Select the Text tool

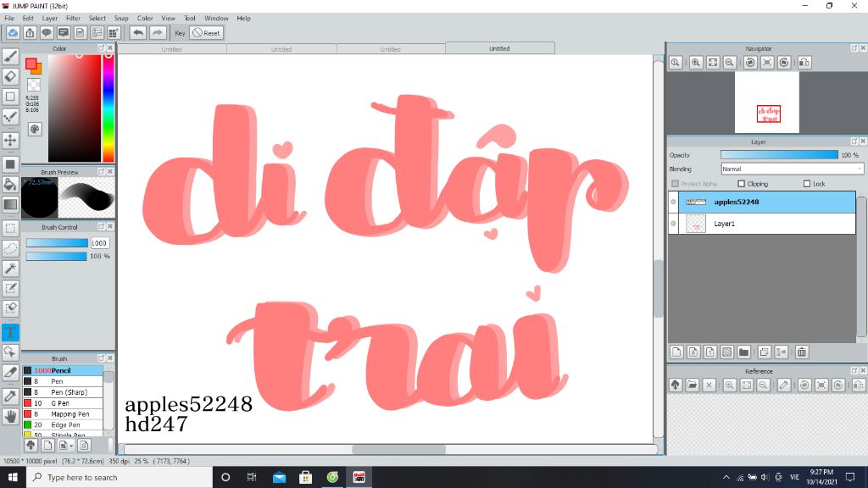10,332
